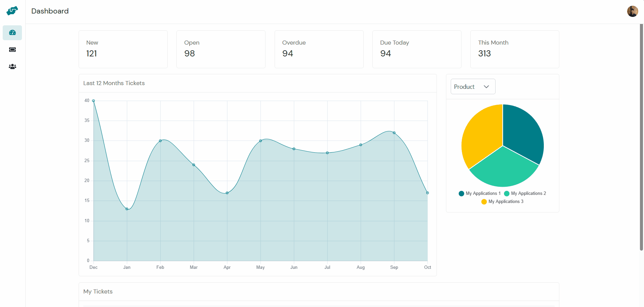Click the chevron arrow in Product selector
The width and height of the screenshot is (644, 307).
486,87
